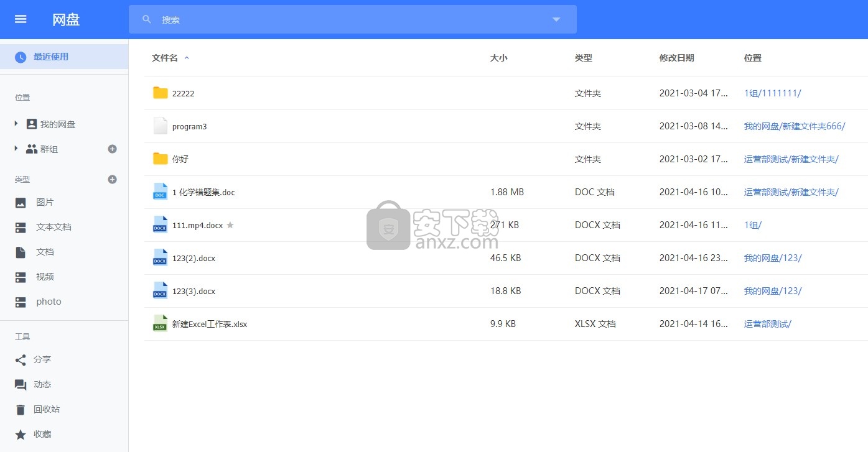Select the file 123(2).docx
Screen dimensions: 868x452
[x=194, y=258]
